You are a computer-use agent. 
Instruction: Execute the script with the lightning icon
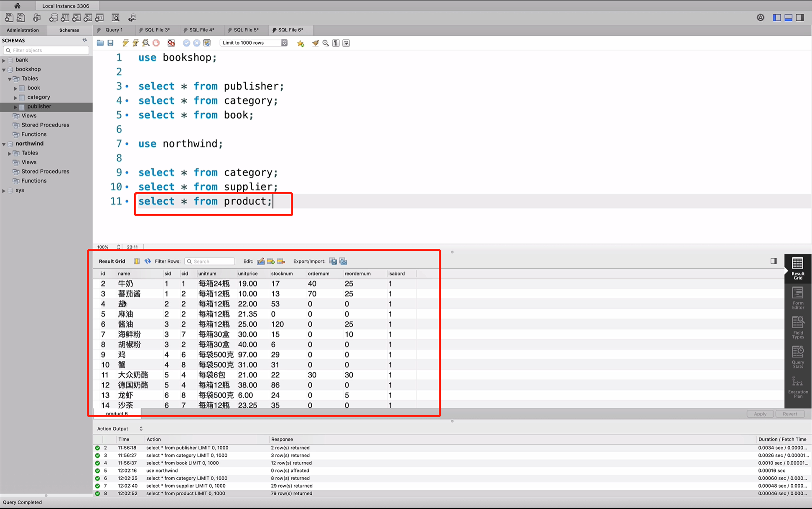(x=125, y=43)
